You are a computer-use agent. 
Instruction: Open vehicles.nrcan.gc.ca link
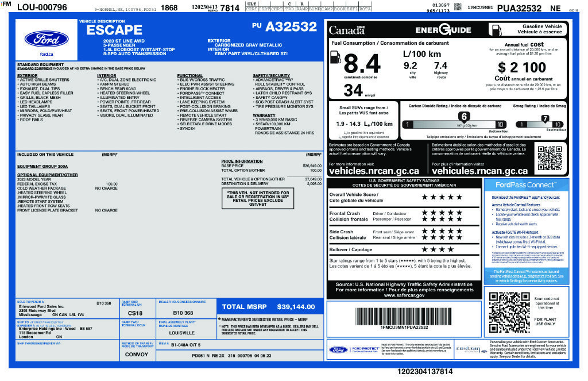point(374,171)
